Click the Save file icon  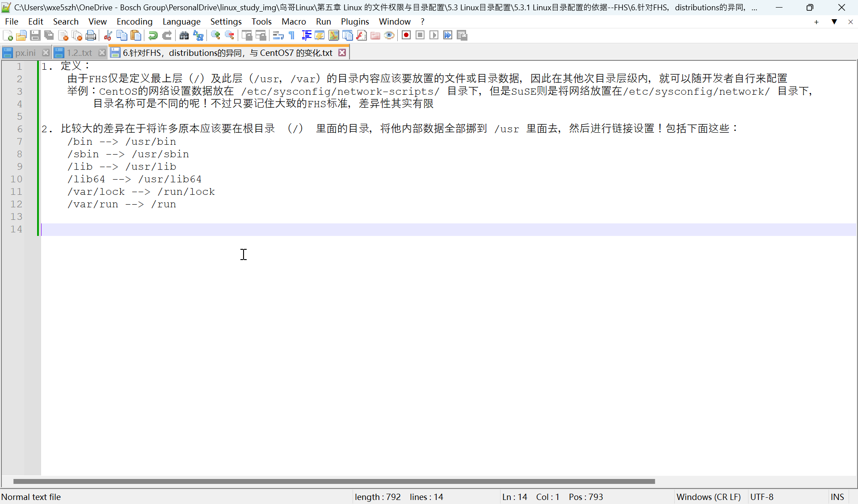point(35,35)
